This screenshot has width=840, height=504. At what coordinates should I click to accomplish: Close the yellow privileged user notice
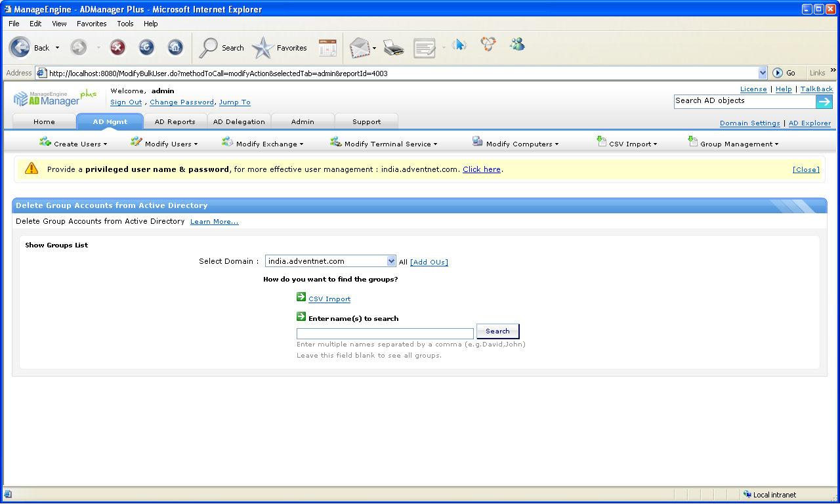806,169
